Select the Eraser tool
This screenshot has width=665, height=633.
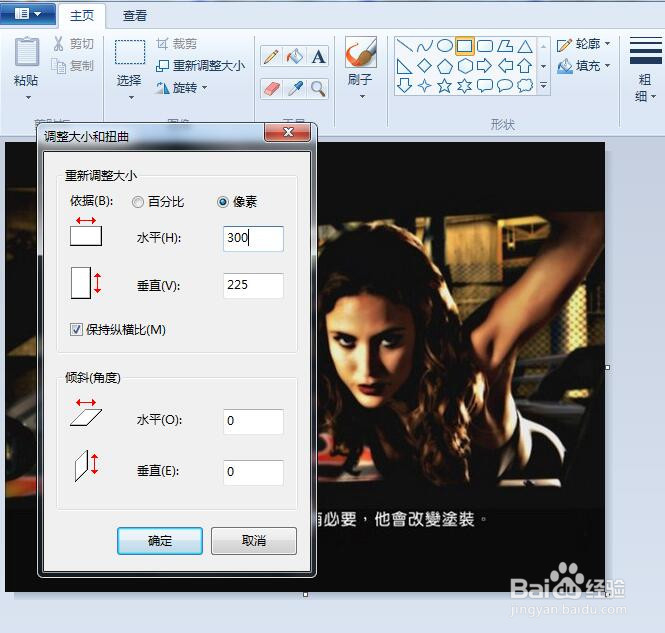tap(271, 89)
